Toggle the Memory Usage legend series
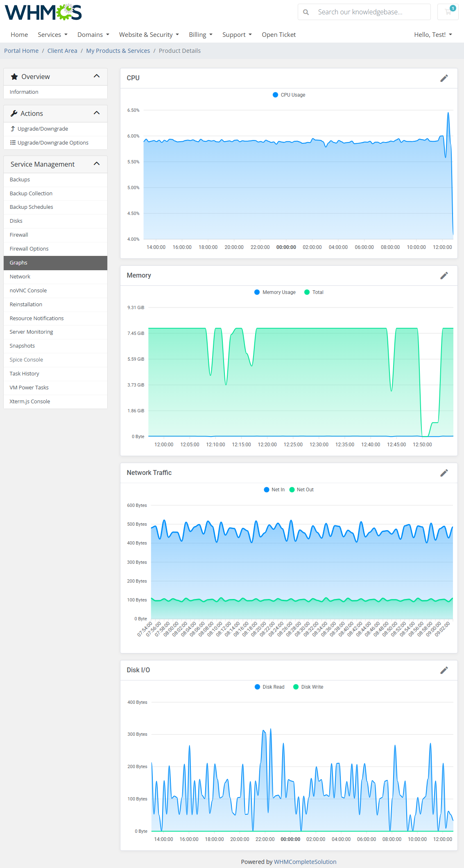 pyautogui.click(x=275, y=292)
